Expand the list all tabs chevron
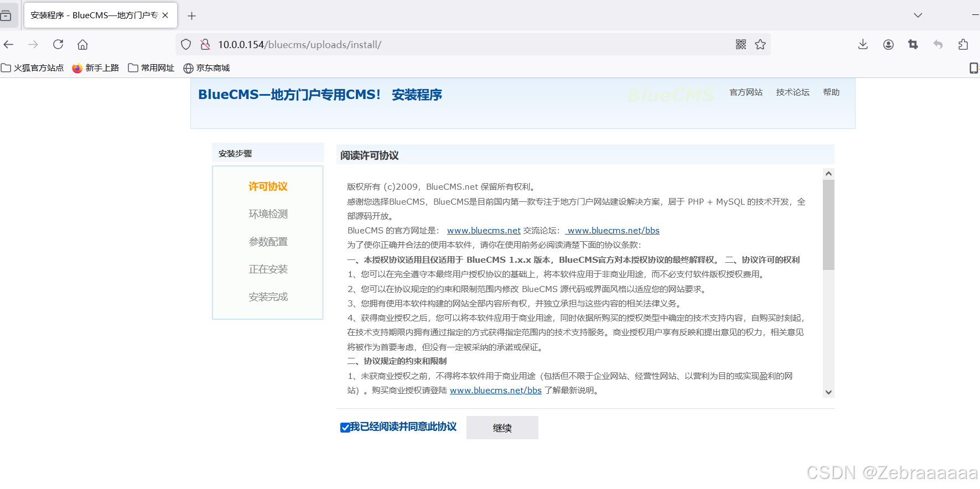980x489 pixels. (x=918, y=15)
